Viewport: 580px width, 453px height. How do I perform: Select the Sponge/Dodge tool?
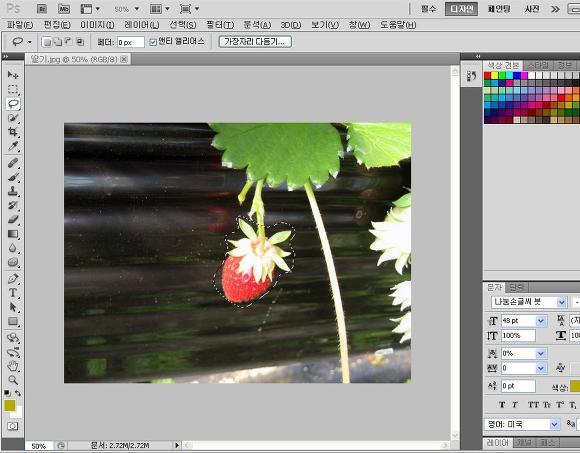click(13, 262)
